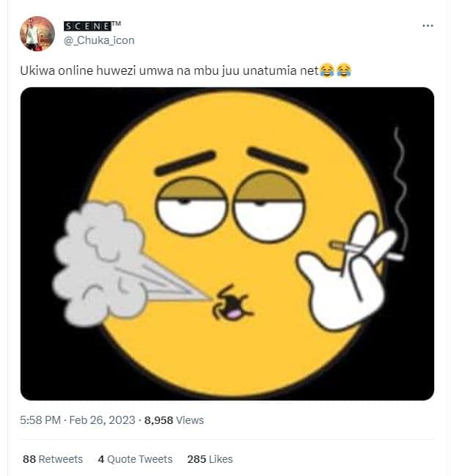The height and width of the screenshot is (476, 451).
Task: Click the emoji's puckered mouth
Action: (232, 303)
